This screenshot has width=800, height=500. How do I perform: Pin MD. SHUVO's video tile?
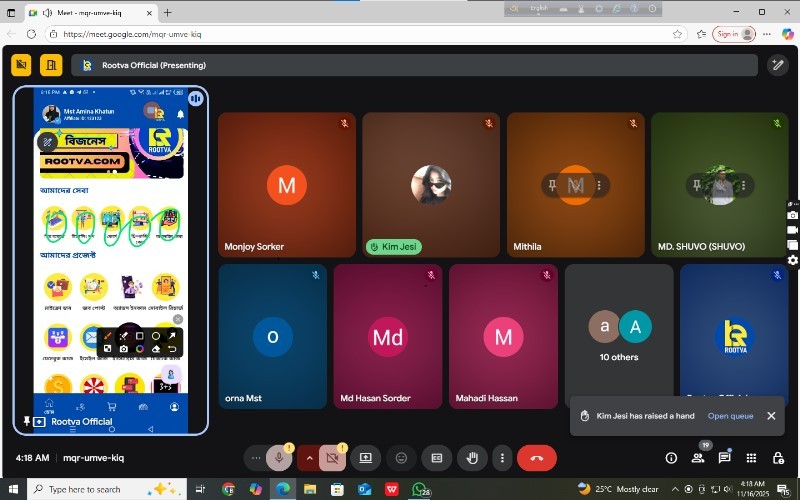pyautogui.click(x=696, y=186)
